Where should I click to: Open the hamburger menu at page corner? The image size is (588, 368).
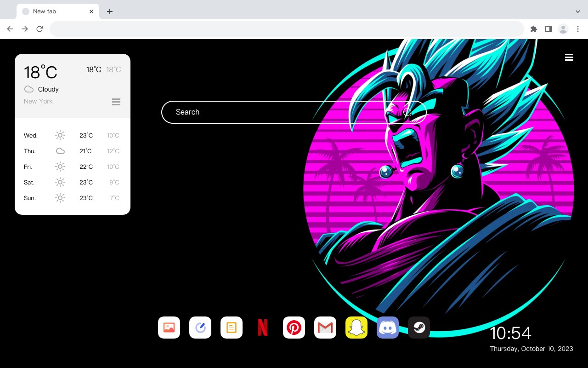click(569, 57)
